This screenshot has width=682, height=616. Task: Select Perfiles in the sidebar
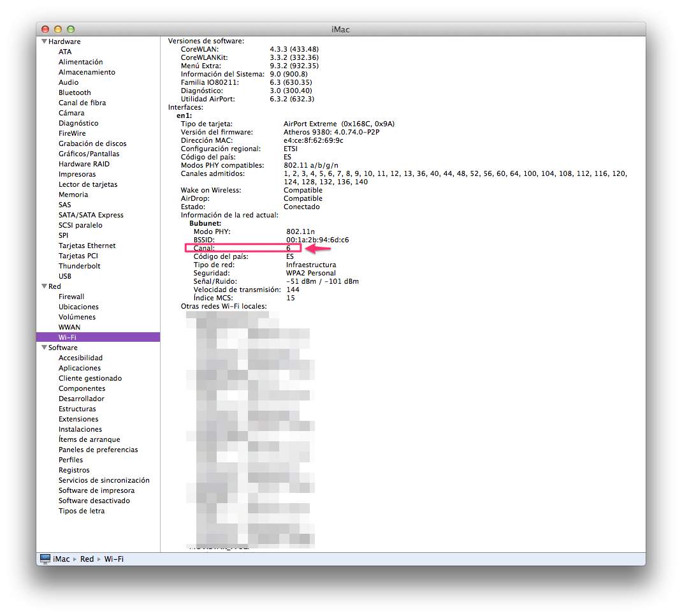[71, 460]
